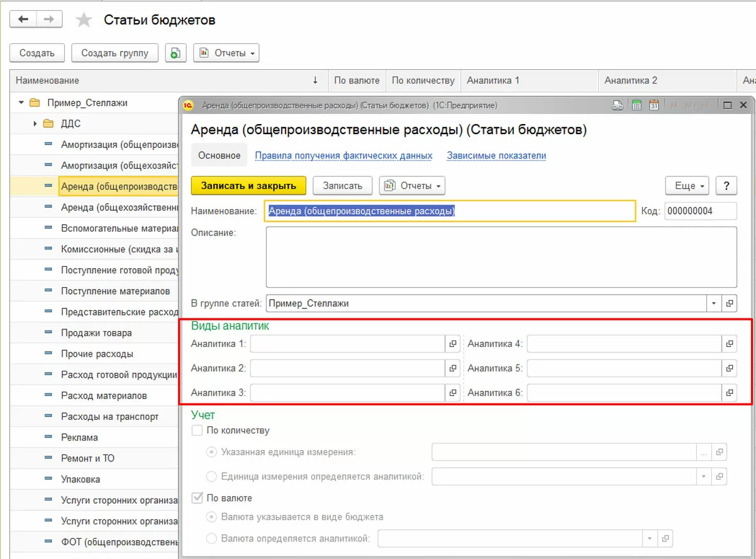Click into the Аналитика 1 input field
The width and height of the screenshot is (756, 559).
click(348, 344)
